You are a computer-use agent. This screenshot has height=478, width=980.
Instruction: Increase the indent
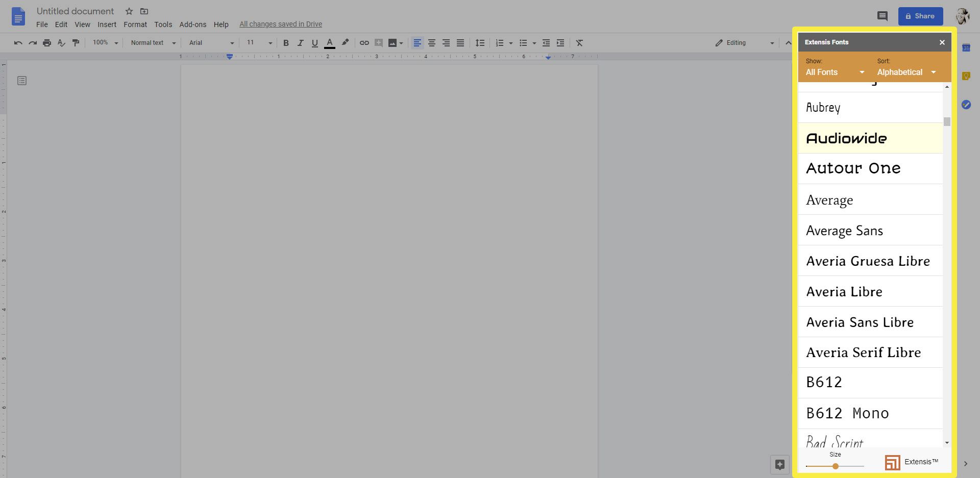tap(560, 43)
